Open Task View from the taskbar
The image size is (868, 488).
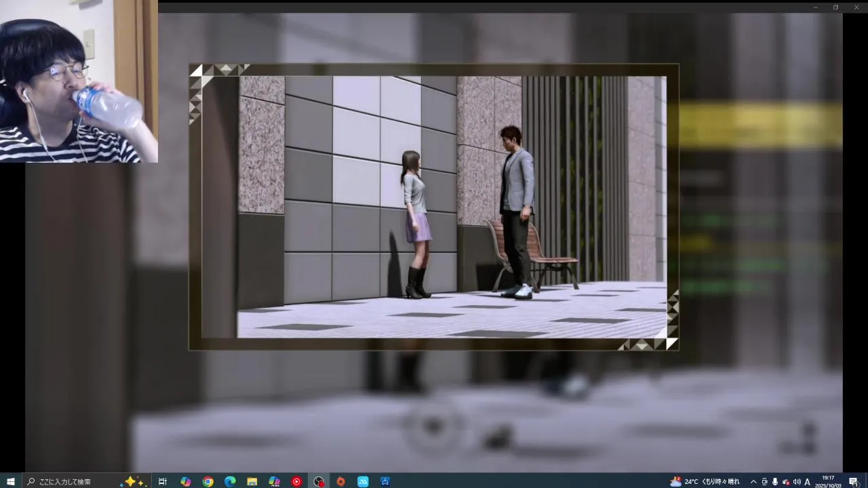click(x=163, y=481)
